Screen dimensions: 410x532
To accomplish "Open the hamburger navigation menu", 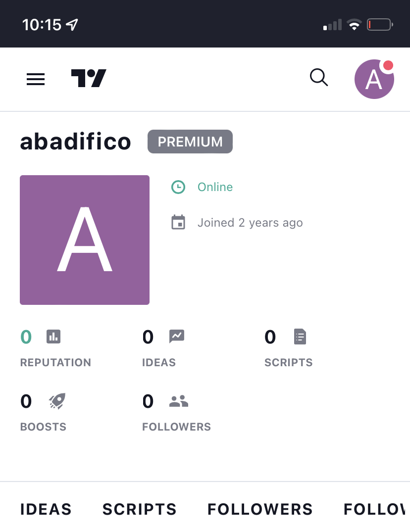I will point(36,79).
